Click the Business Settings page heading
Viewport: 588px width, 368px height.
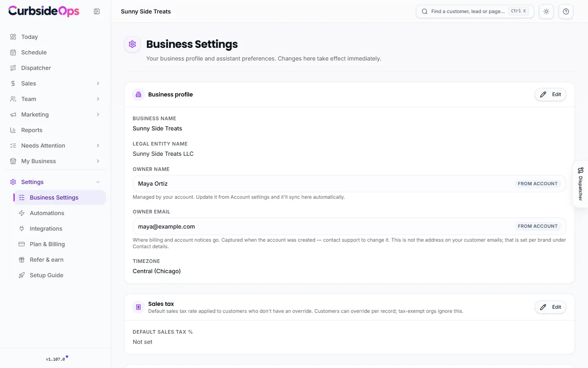tap(192, 44)
